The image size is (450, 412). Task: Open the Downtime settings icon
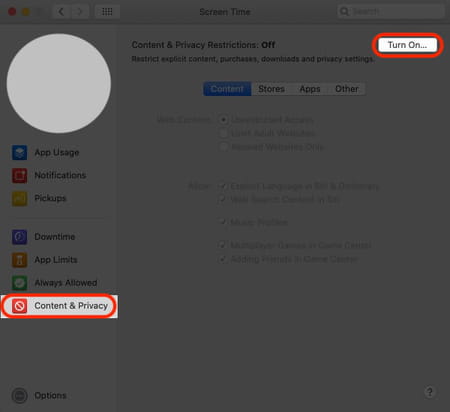click(x=19, y=237)
